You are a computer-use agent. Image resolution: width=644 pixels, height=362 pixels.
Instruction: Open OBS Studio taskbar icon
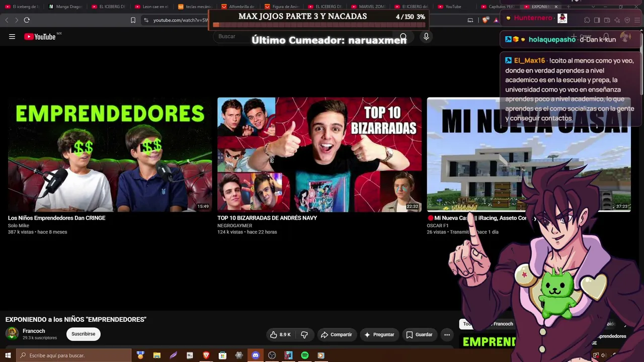[x=272, y=355]
